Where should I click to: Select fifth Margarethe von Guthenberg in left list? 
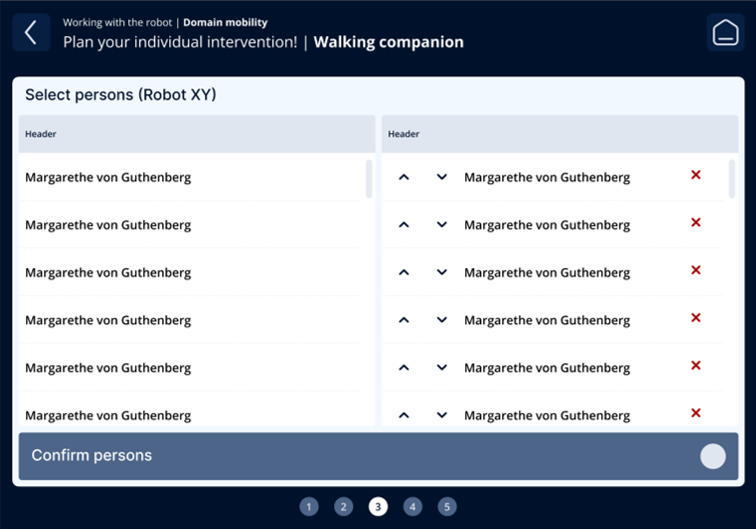(189, 368)
